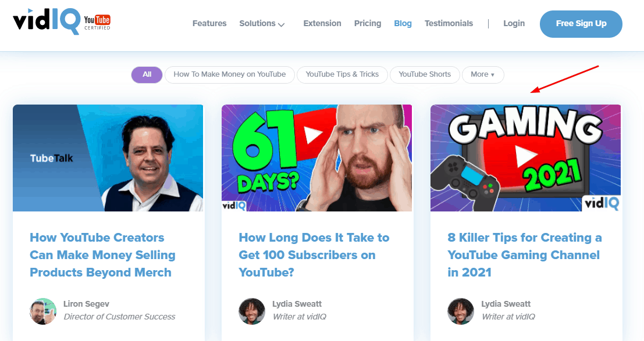Screen dimensions: 644x341
Task: Open the TubeTalk article thumbnail
Action: 108,158
